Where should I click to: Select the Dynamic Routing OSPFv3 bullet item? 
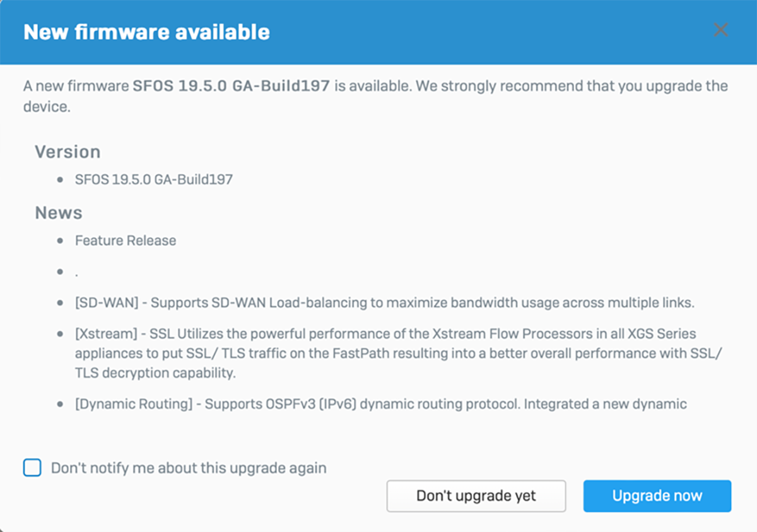click(381, 404)
